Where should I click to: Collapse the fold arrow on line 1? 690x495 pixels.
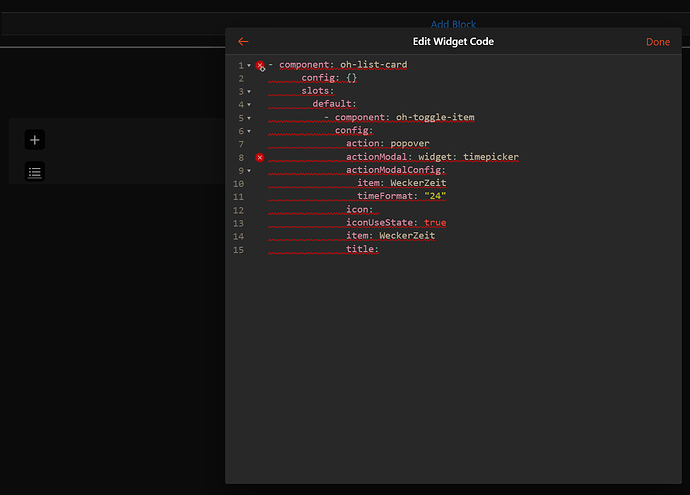pos(249,66)
